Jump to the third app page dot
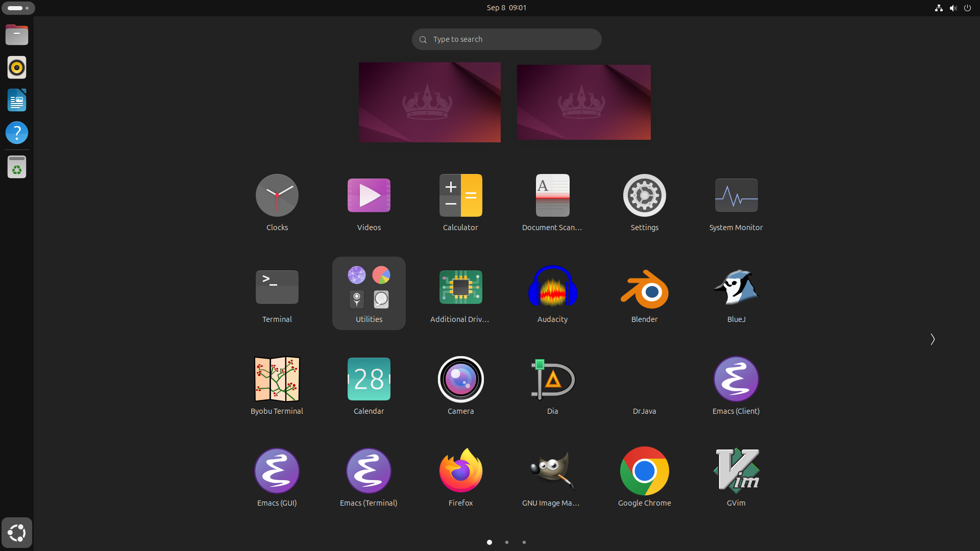 point(524,542)
